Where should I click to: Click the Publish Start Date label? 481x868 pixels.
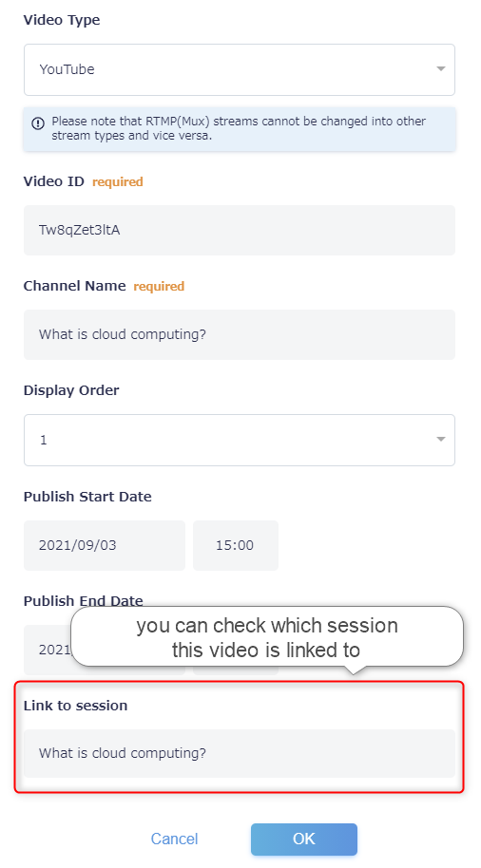(x=87, y=497)
